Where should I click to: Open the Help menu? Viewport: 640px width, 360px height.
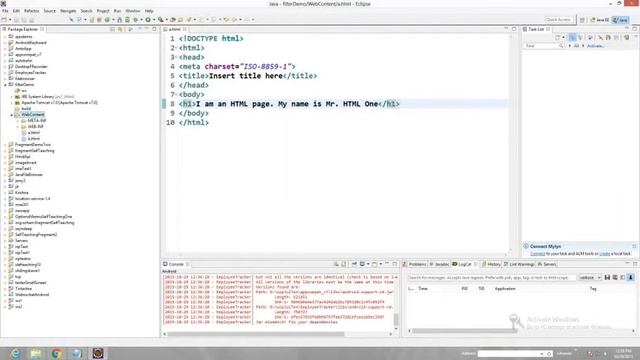coord(149,11)
